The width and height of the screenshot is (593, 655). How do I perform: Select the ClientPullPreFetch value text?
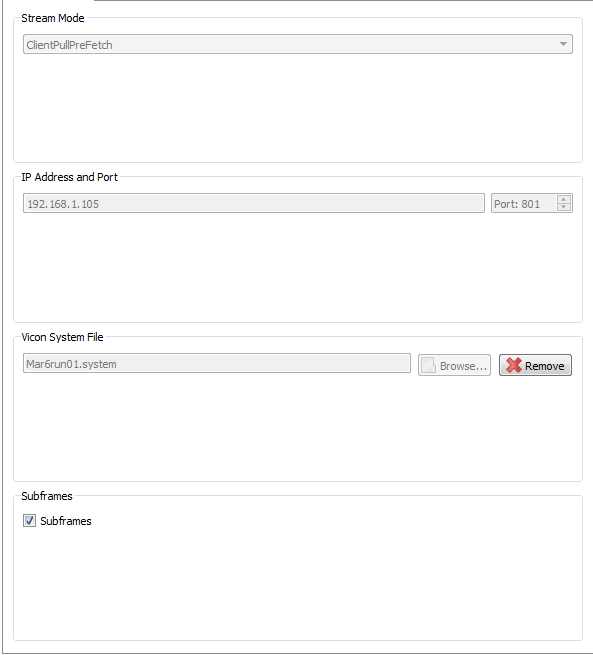pyautogui.click(x=69, y=45)
